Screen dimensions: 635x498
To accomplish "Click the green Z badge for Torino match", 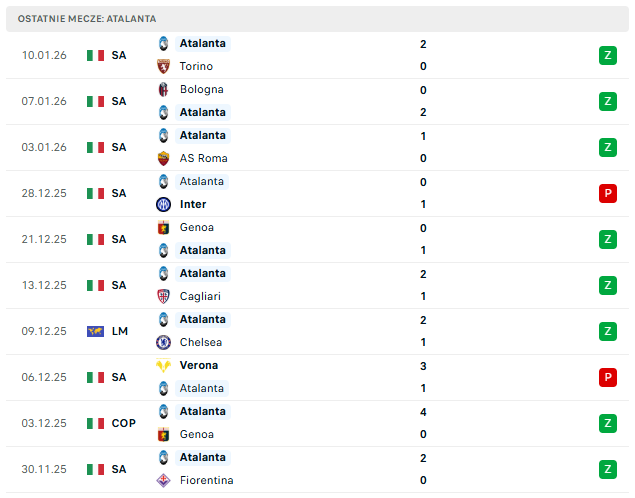I will tap(607, 55).
